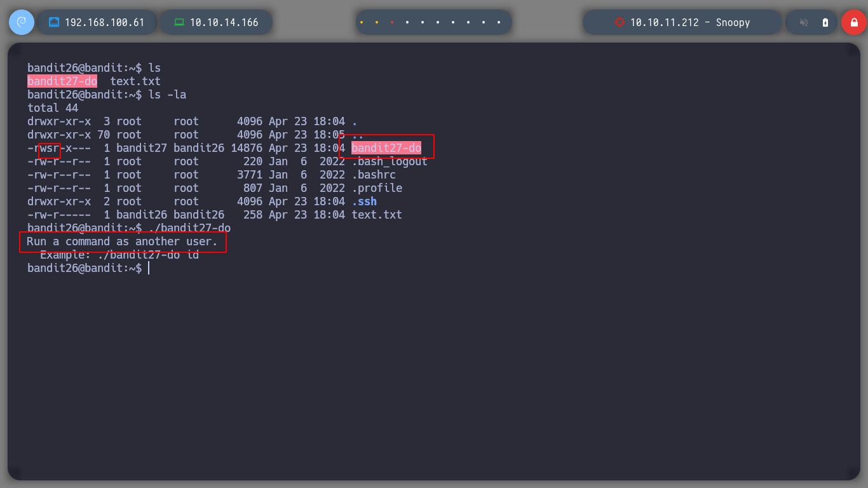
Task: Click the size value 220
Action: coord(253,161)
